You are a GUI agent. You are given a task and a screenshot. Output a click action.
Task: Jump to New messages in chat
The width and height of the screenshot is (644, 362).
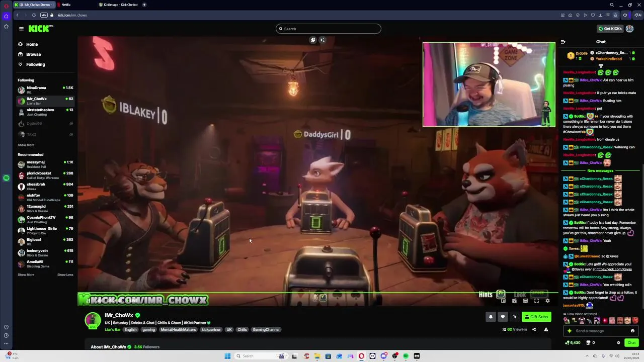click(600, 171)
